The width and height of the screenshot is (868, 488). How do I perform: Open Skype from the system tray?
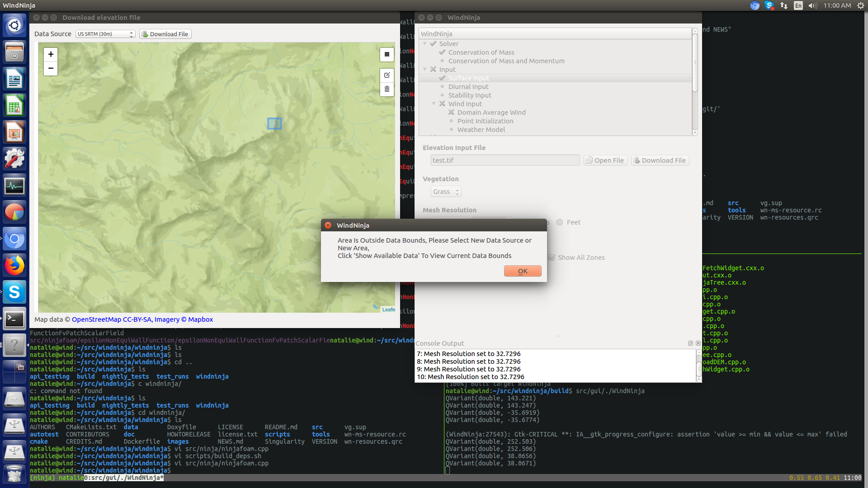769,5
